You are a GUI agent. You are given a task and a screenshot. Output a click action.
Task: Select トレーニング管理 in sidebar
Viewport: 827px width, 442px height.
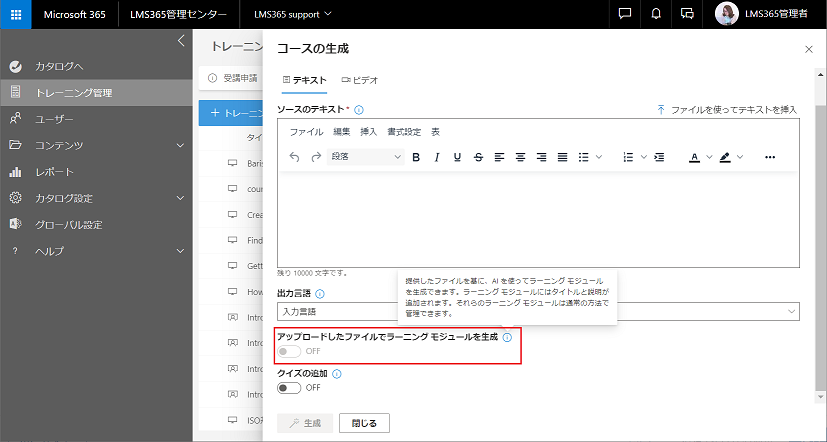click(96, 93)
